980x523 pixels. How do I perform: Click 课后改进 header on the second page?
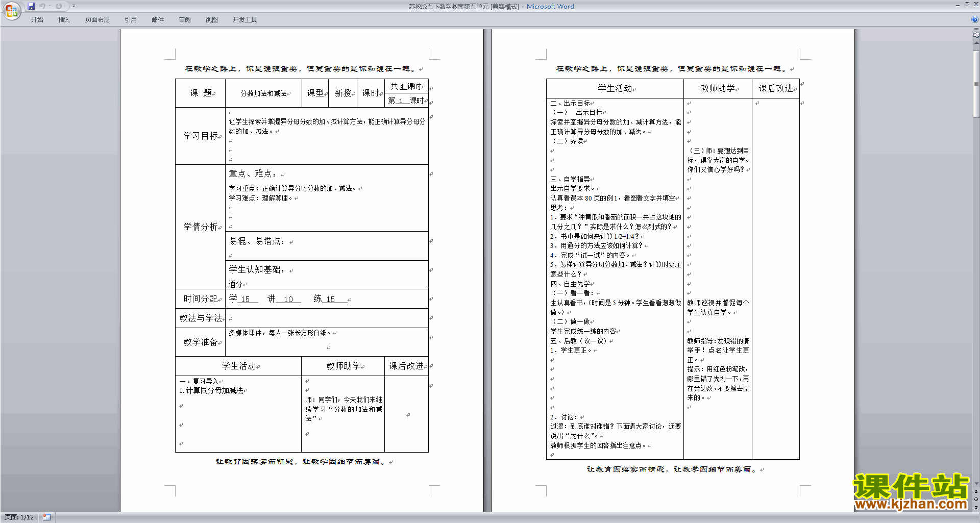776,88
